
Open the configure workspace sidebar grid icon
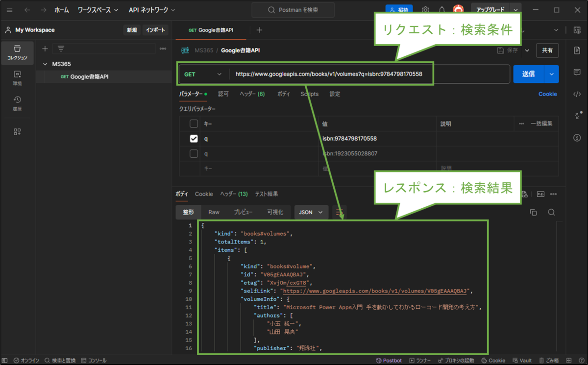17,132
